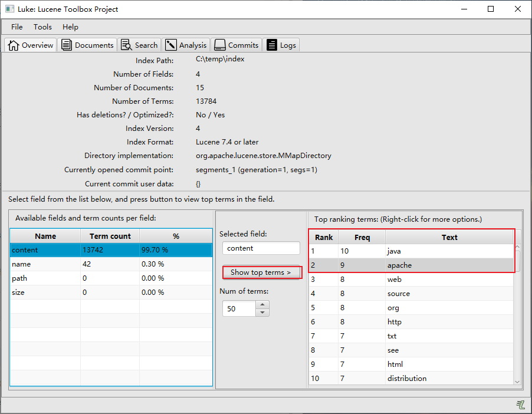
Task: Click the Text column header
Action: (x=449, y=237)
